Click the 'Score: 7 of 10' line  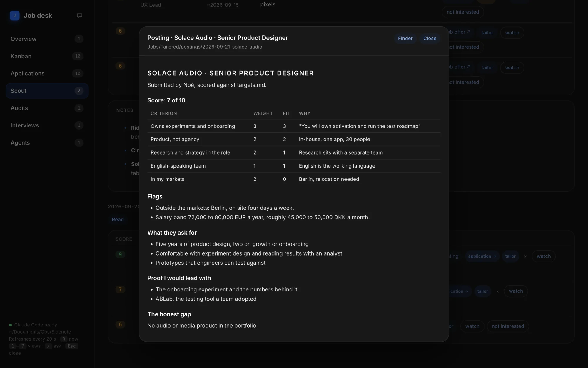(166, 100)
